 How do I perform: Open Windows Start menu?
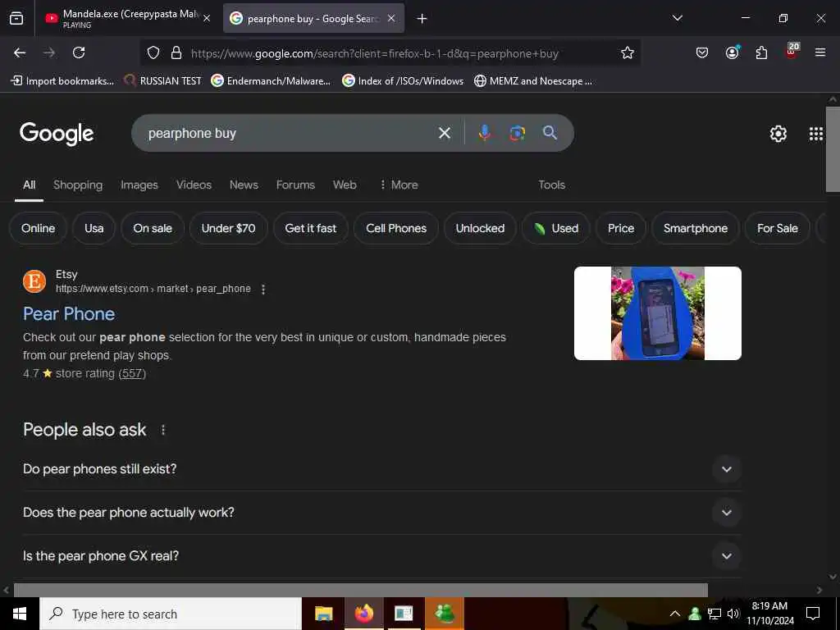pyautogui.click(x=20, y=614)
